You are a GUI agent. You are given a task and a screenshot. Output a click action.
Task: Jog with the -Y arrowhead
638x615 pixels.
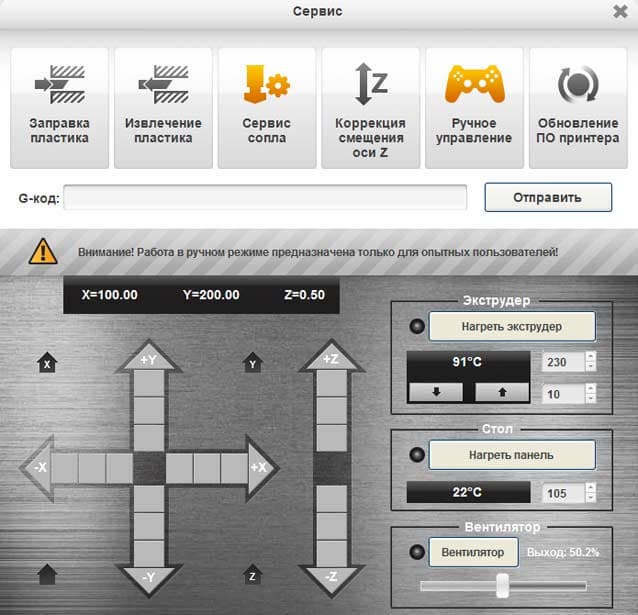pyautogui.click(x=149, y=580)
